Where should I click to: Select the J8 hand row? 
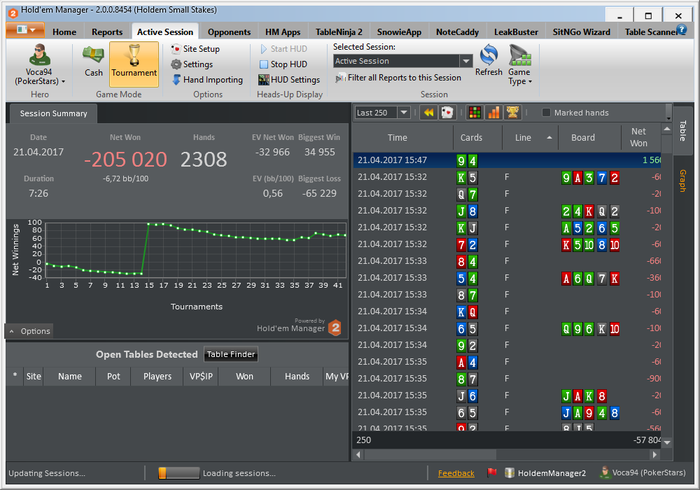tap(507, 211)
